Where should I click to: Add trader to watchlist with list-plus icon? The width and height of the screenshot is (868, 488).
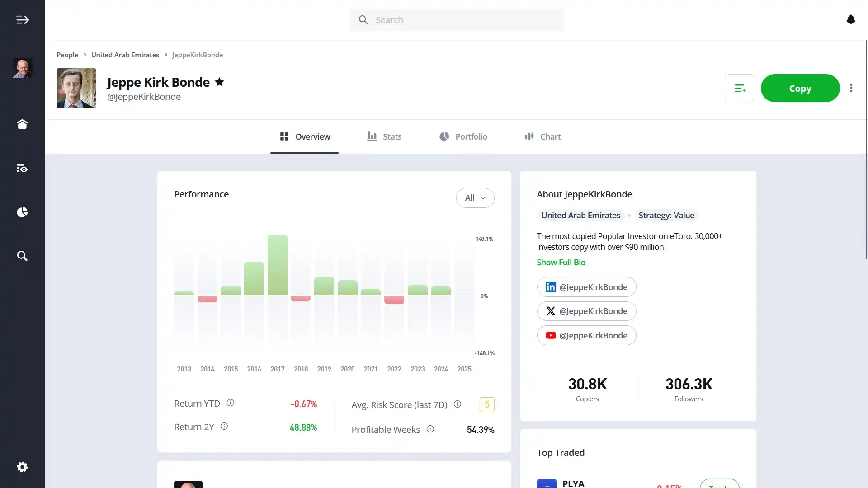[x=739, y=88]
